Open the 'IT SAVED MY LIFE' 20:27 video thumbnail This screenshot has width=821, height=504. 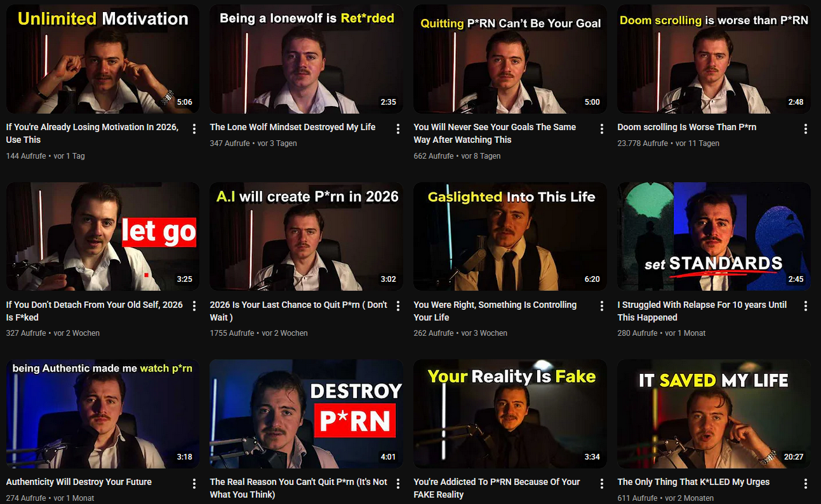coord(714,414)
